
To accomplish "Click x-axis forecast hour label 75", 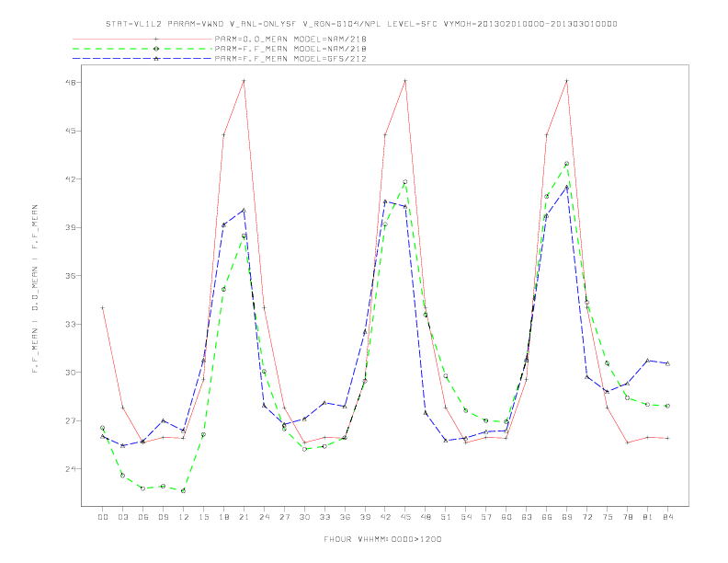I will [608, 517].
